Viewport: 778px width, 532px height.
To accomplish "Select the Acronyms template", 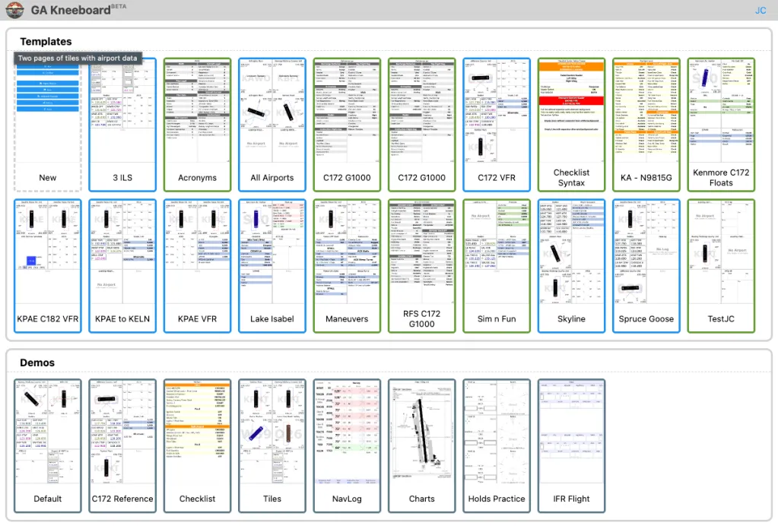I will coord(197,125).
